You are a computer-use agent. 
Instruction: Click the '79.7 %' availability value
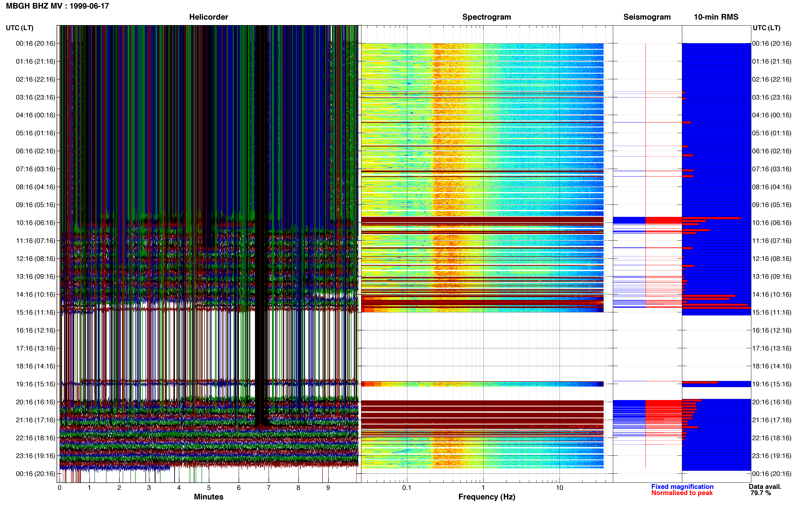coord(761,493)
